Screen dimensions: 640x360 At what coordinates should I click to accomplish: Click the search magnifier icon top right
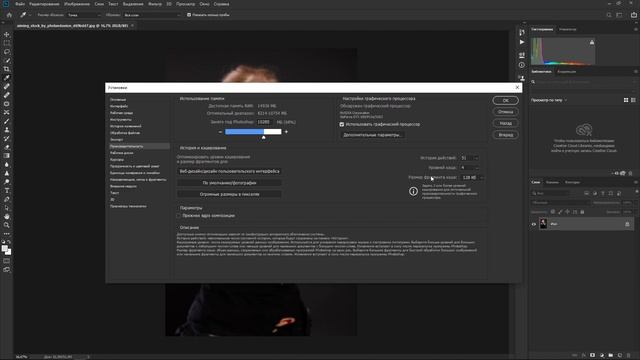point(609,15)
